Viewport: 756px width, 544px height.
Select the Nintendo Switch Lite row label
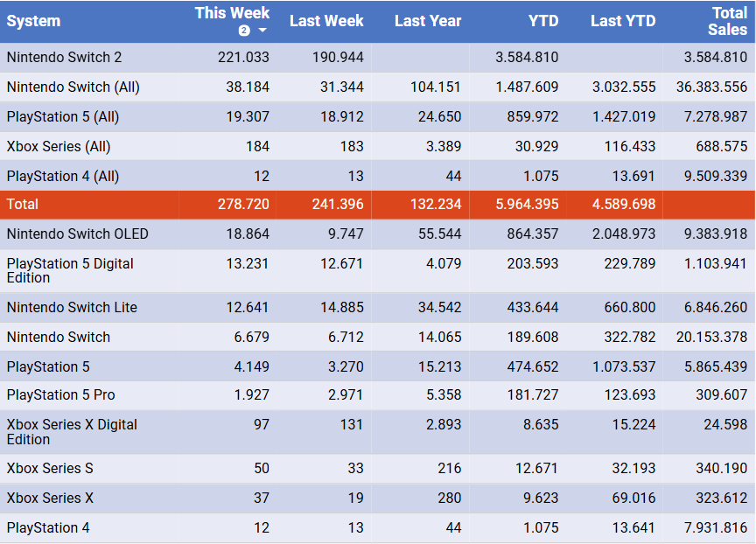click(72, 307)
